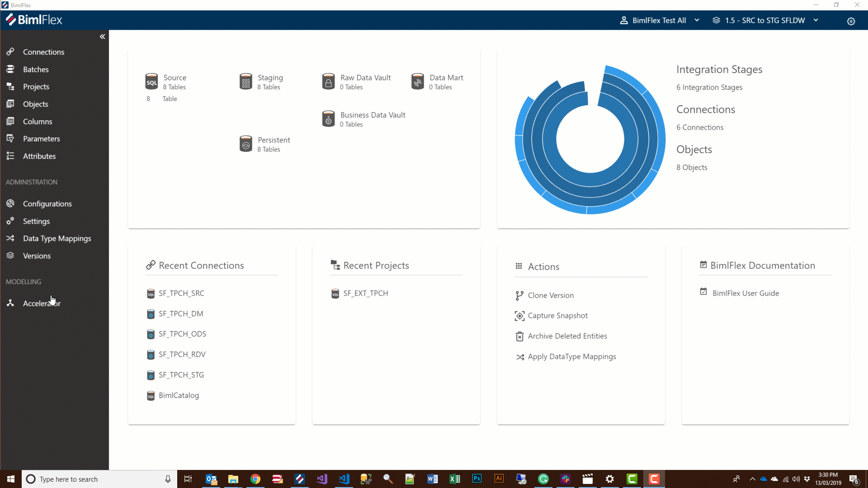Open Excel from the taskbar
868x488 pixels.
pyautogui.click(x=455, y=479)
